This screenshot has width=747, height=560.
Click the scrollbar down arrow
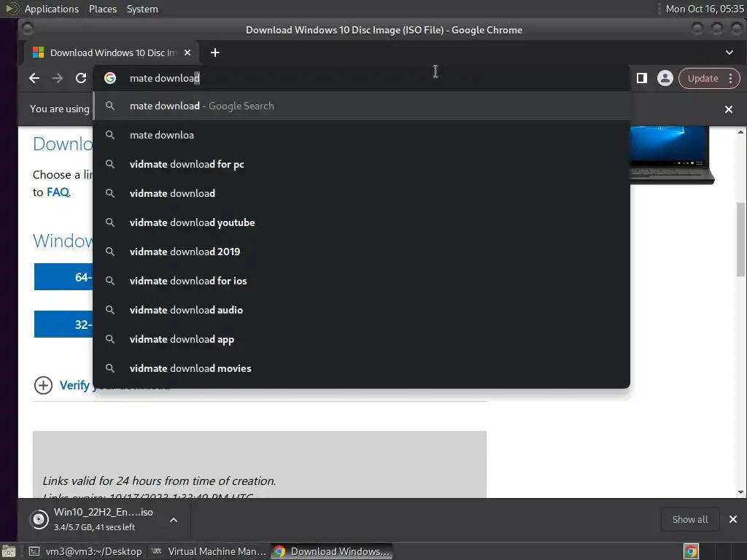[x=740, y=492]
